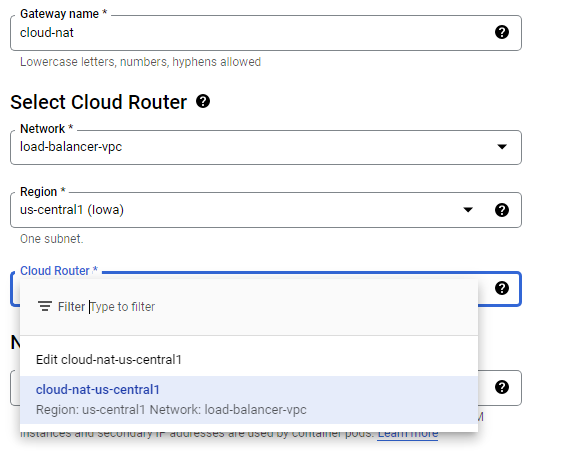Expand the Network dropdown arrow
This screenshot has height=452, width=578.
click(502, 147)
